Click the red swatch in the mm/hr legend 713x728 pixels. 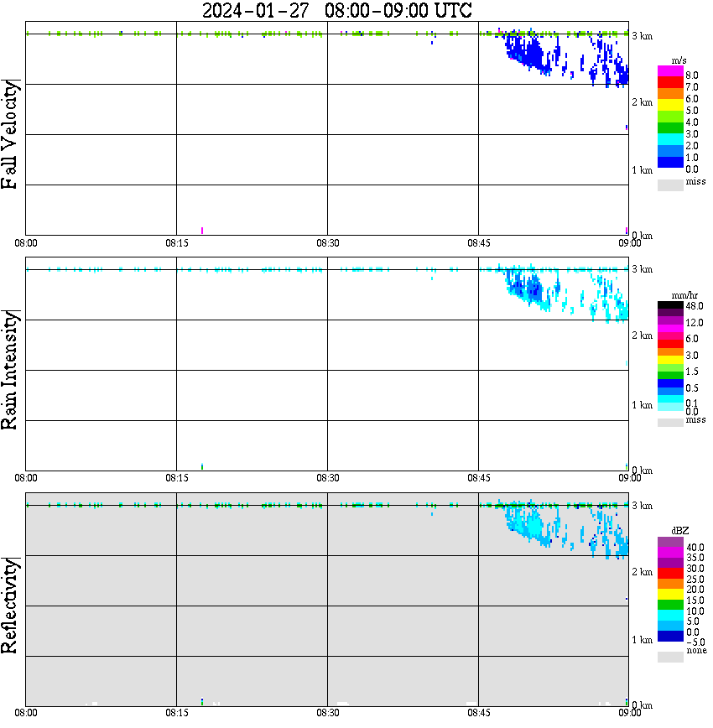670,344
